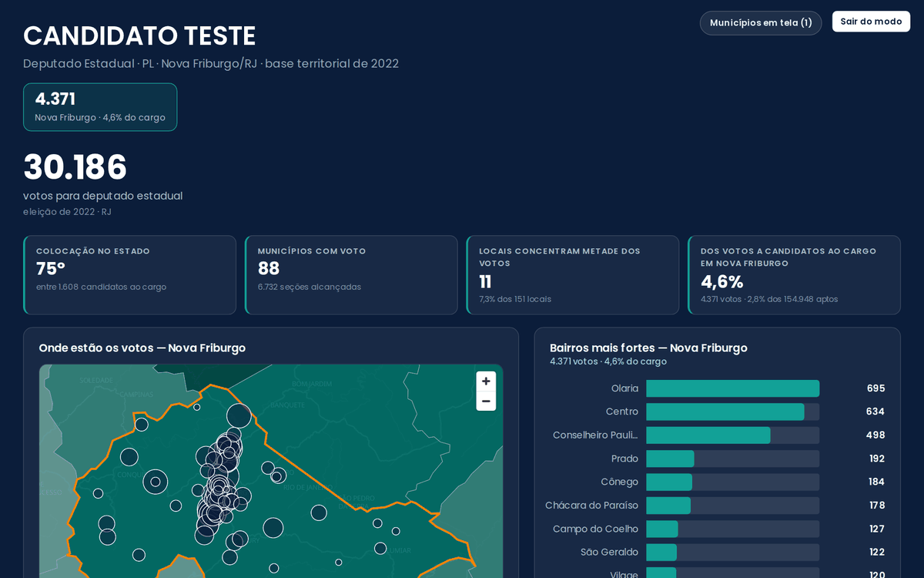The width and height of the screenshot is (924, 578).
Task: Select the 4,6% share of votes value
Action: tap(721, 282)
